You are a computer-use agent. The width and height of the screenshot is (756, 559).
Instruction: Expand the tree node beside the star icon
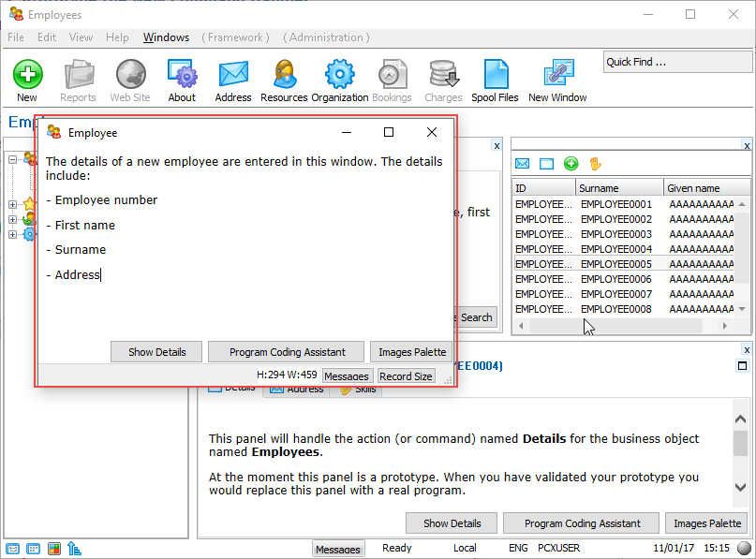12,204
